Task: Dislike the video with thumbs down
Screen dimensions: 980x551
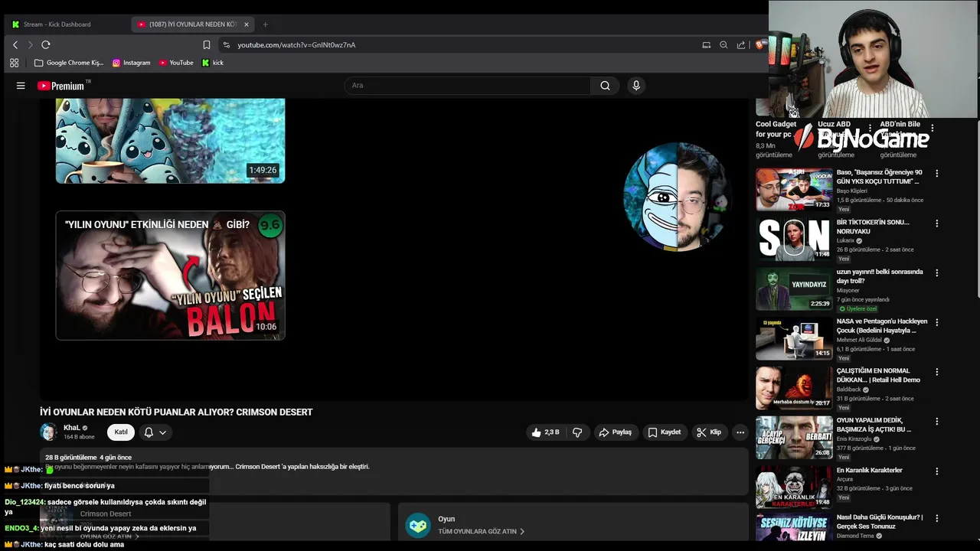Action: (577, 432)
